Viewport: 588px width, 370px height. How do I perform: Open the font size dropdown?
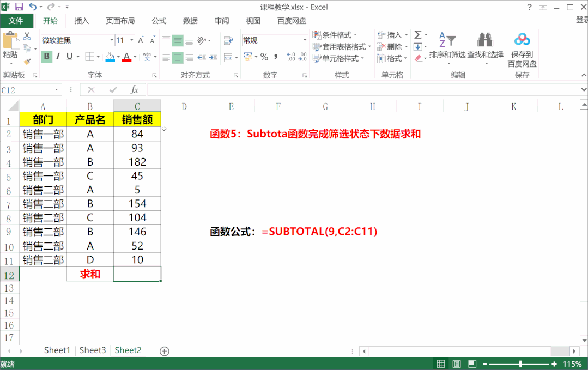[132, 40]
